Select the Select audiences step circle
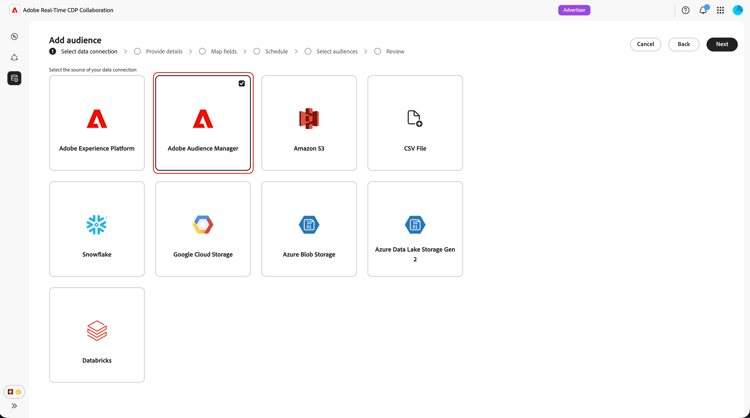 click(x=308, y=51)
